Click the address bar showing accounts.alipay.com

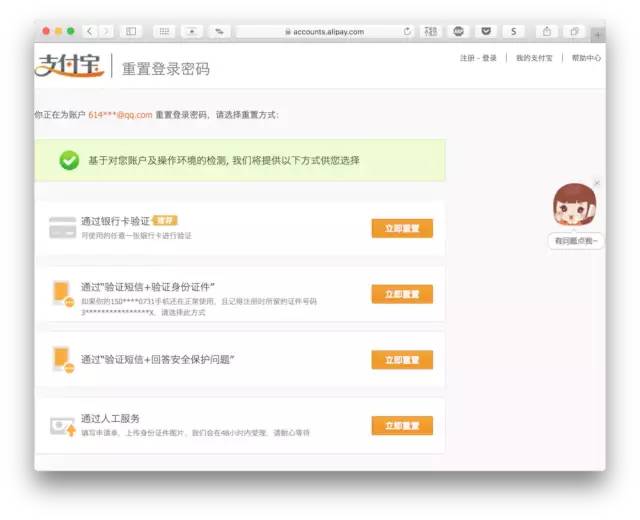click(x=324, y=31)
